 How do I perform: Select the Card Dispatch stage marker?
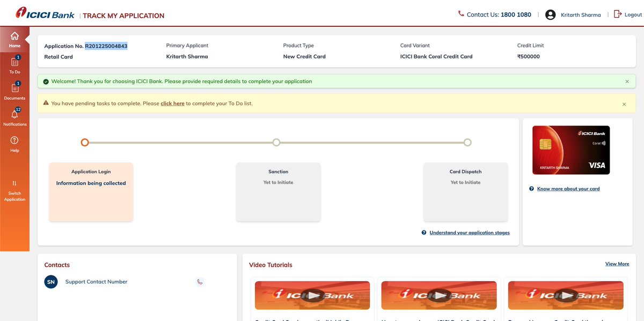[467, 143]
